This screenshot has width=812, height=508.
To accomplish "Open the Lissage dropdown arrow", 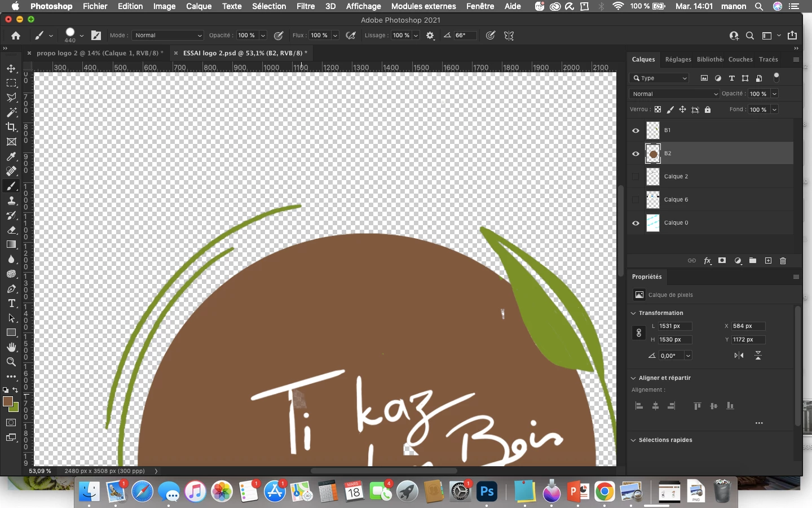I will pyautogui.click(x=416, y=36).
